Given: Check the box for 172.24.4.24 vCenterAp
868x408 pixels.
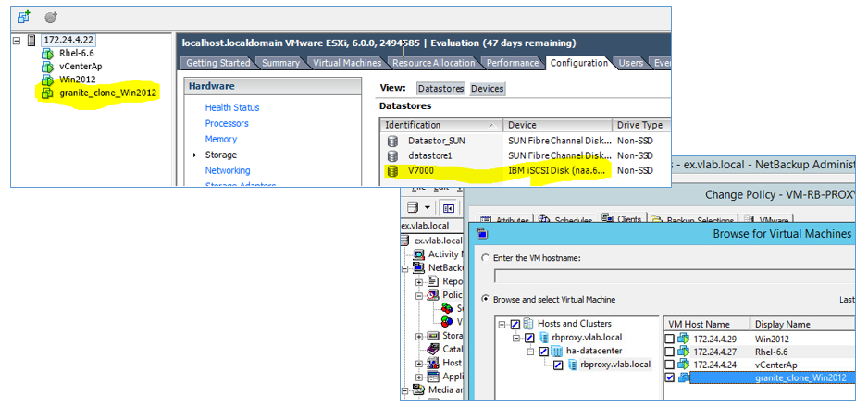Looking at the screenshot, I should click(x=670, y=365).
